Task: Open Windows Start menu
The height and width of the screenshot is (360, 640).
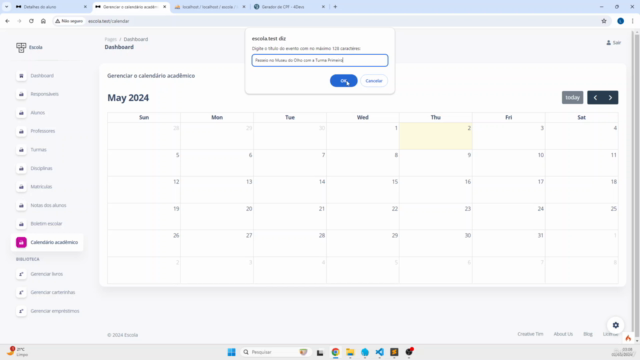Action: point(231,352)
